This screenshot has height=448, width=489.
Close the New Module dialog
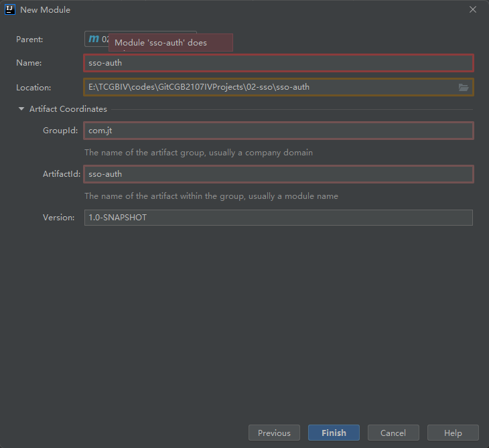click(472, 9)
